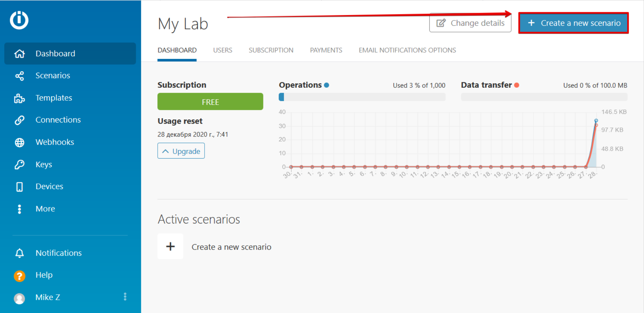Image resolution: width=644 pixels, height=313 pixels.
Task: Switch to the Users tab
Action: click(x=223, y=50)
